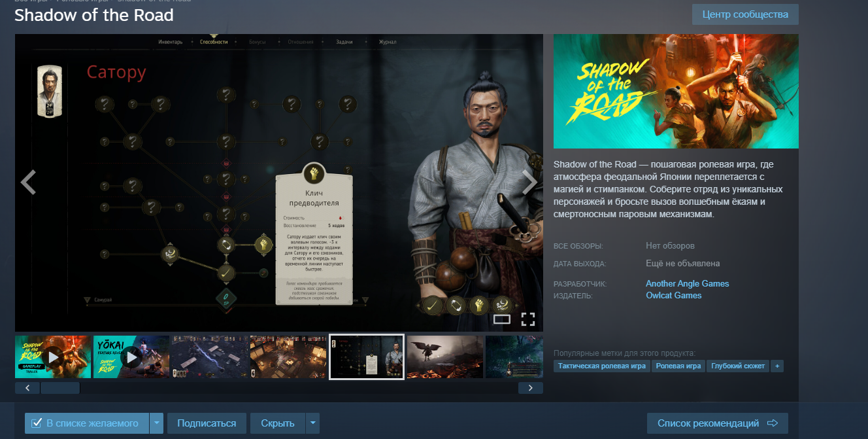Click the Скрыть button
868x439 pixels.
pos(278,423)
